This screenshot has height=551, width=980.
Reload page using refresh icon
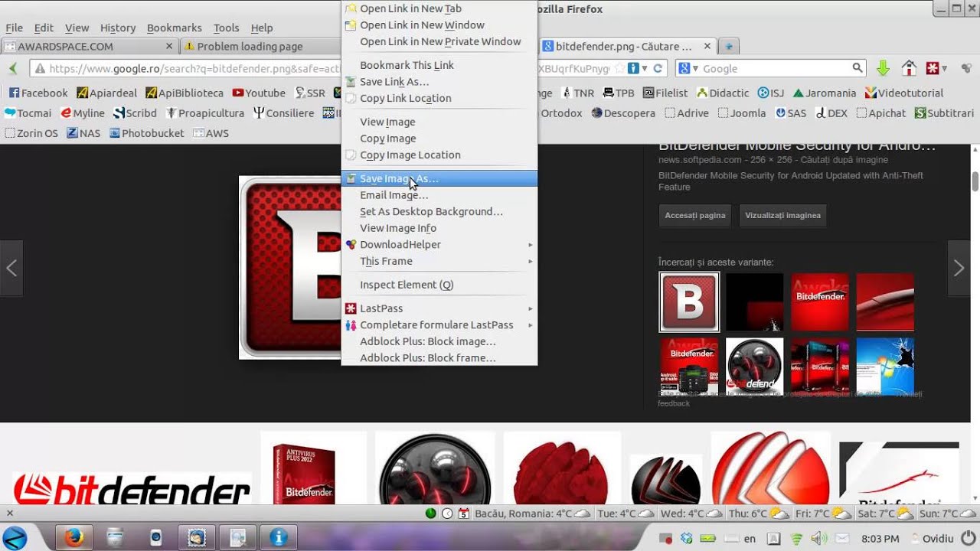tap(658, 68)
